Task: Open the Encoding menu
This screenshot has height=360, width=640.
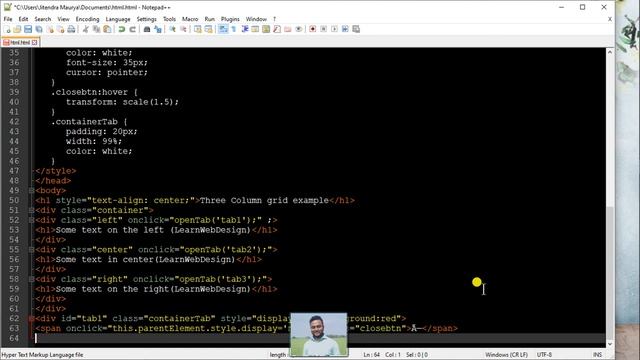Action: [x=87, y=19]
